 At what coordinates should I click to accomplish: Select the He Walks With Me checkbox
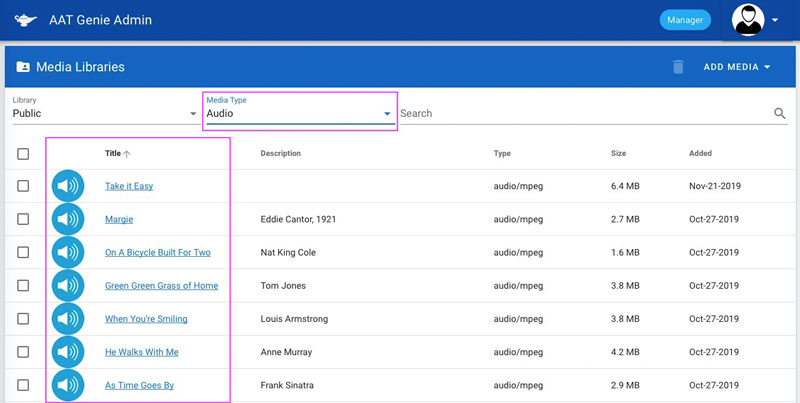coord(23,352)
